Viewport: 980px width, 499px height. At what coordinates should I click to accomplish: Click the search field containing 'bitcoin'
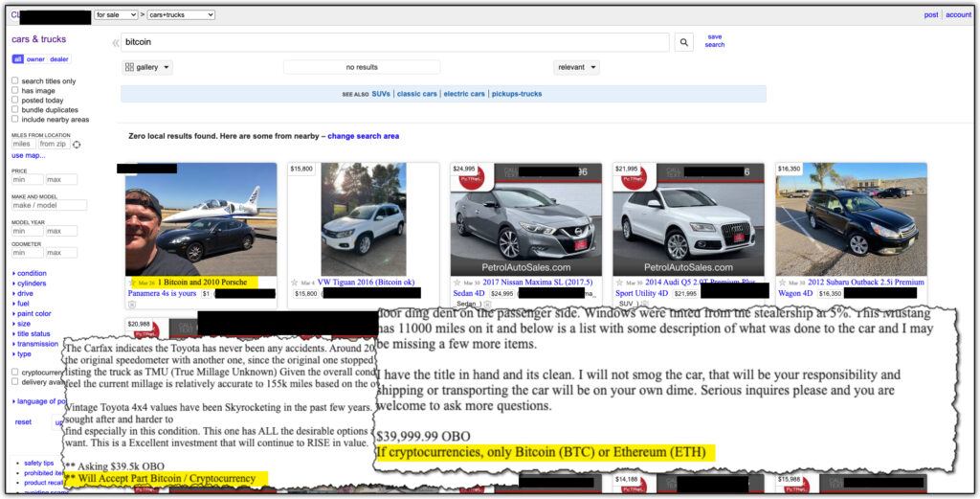click(395, 42)
